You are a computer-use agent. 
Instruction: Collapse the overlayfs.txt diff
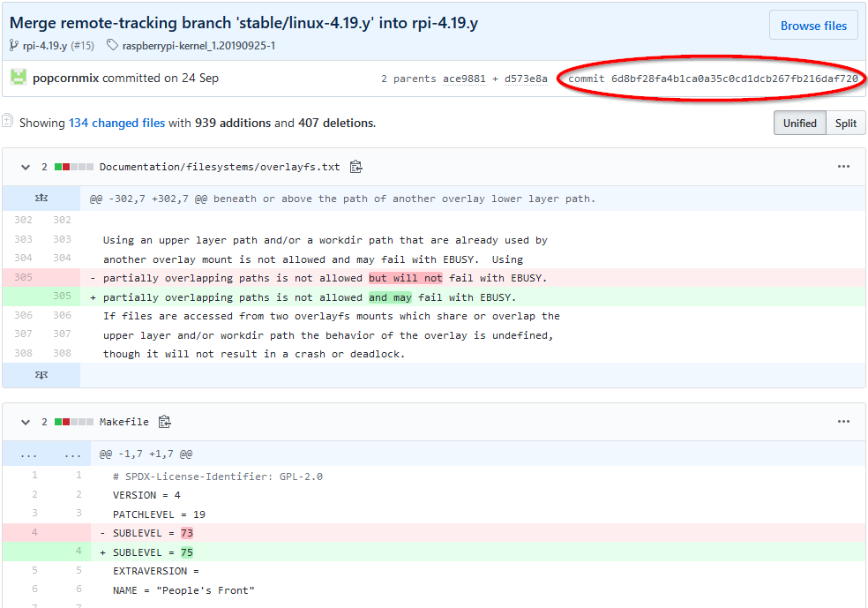pos(25,167)
